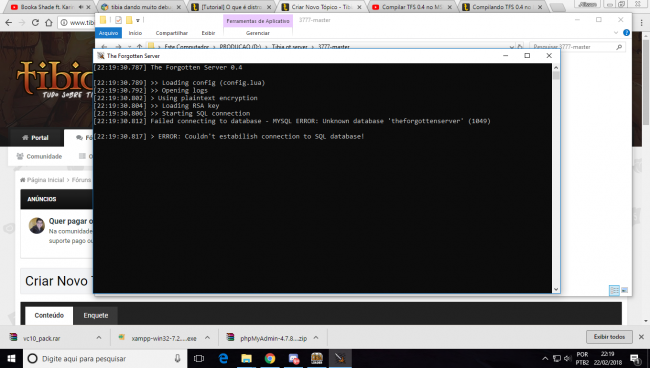Click the Cortana microphone icon

(x=177, y=358)
